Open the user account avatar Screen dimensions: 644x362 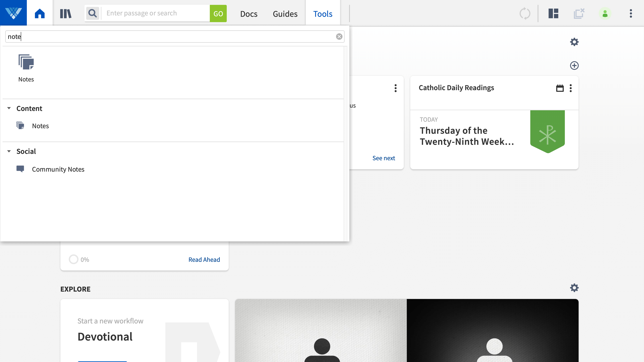coord(605,13)
